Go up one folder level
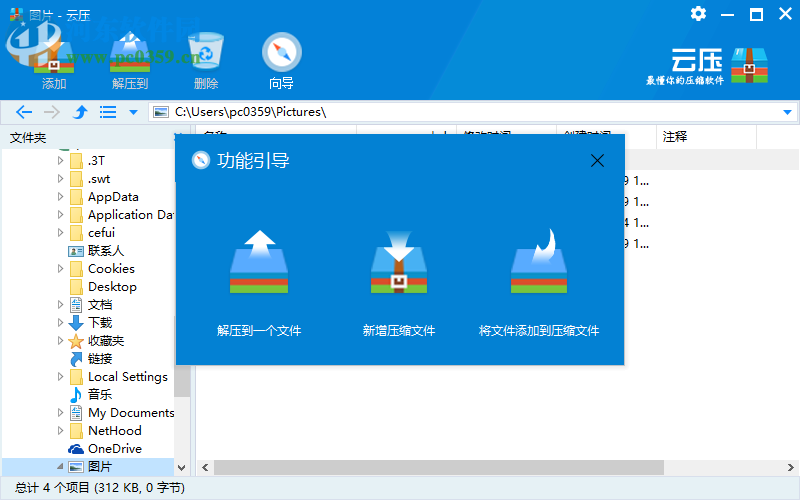The height and width of the screenshot is (500, 800). pyautogui.click(x=80, y=112)
